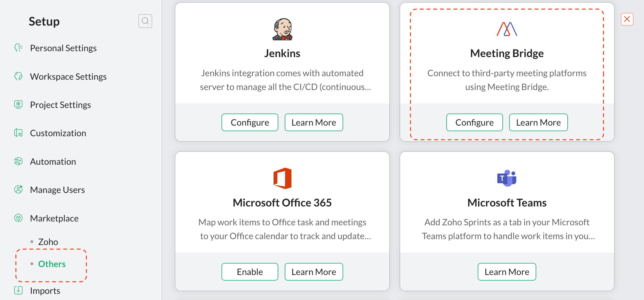This screenshot has width=644, height=300.
Task: Open Learn More for Meeting Bridge
Action: point(538,122)
